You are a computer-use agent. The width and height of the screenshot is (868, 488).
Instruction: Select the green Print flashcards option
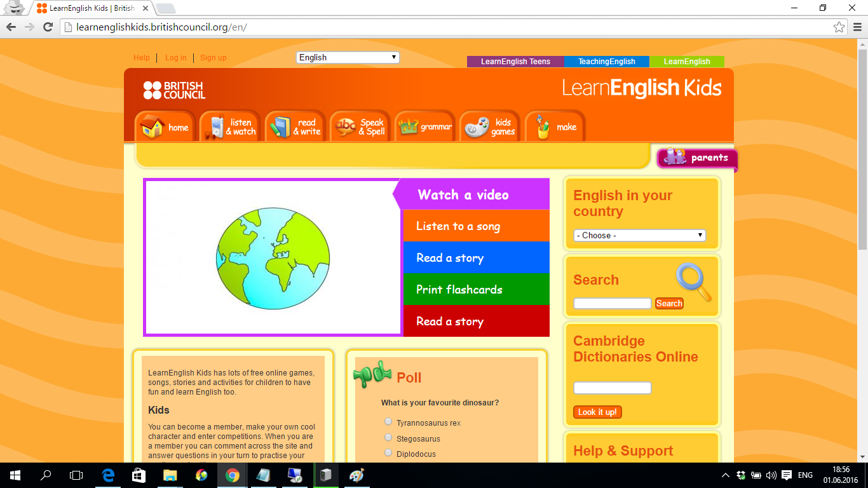pyautogui.click(x=477, y=290)
